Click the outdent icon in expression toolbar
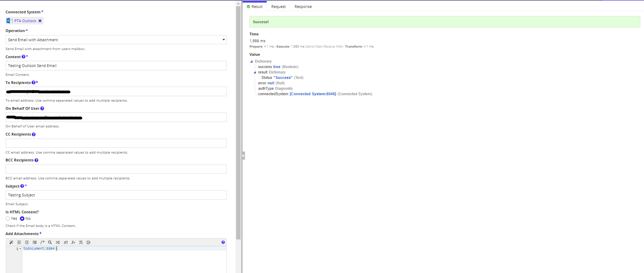 pyautogui.click(x=19, y=242)
